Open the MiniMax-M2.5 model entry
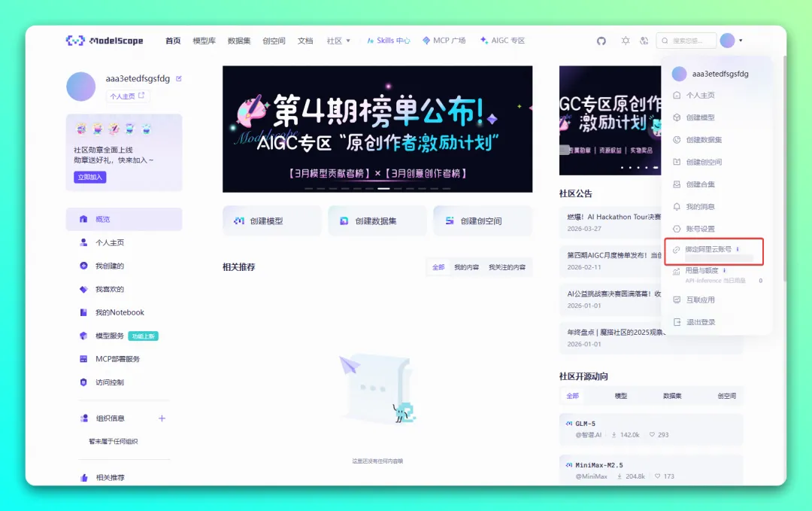Screen dimensions: 812x511 tap(651, 469)
